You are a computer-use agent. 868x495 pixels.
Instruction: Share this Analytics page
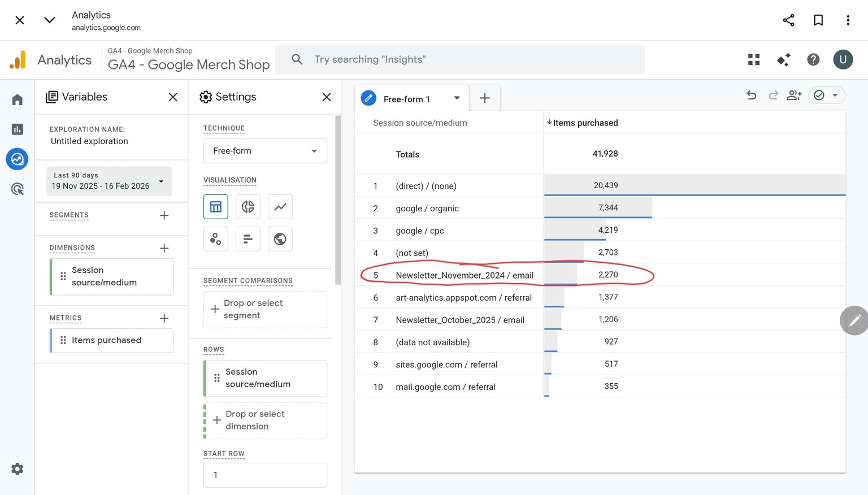pyautogui.click(x=789, y=20)
